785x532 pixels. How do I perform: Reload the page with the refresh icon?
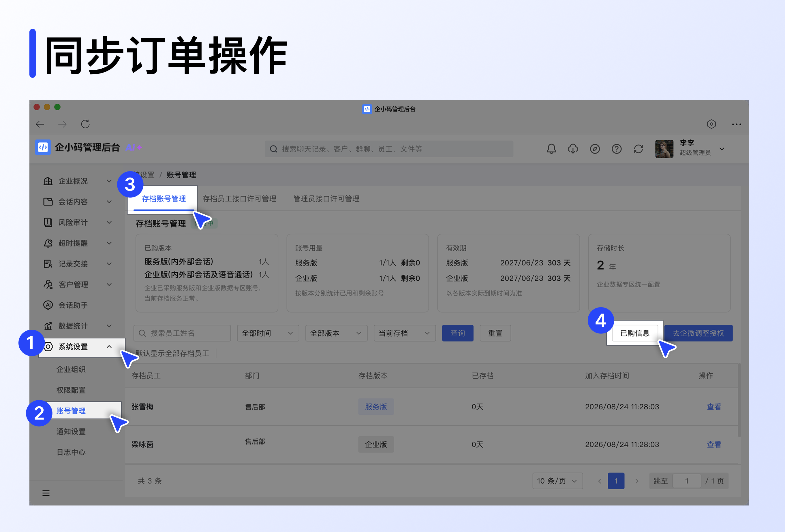click(x=85, y=124)
